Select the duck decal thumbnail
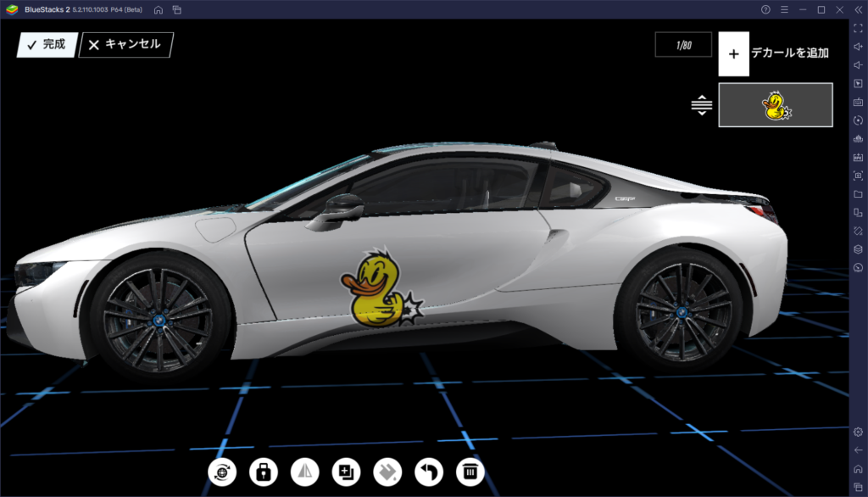 coord(775,105)
